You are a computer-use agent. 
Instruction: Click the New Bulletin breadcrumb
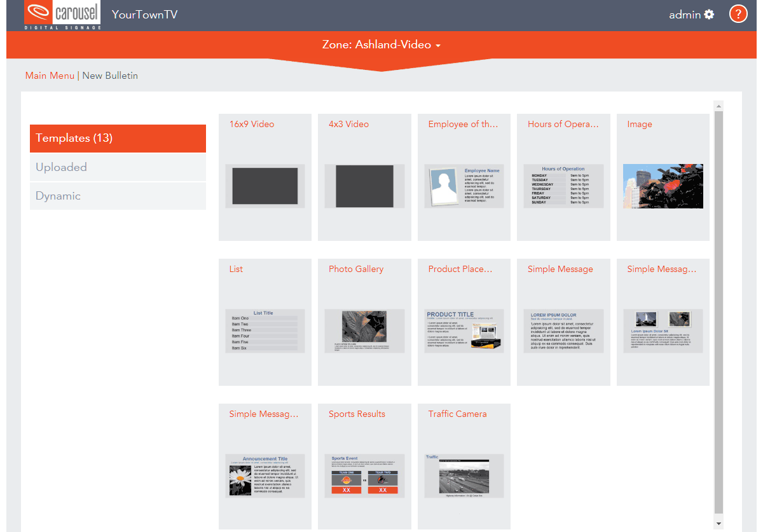[x=110, y=75]
